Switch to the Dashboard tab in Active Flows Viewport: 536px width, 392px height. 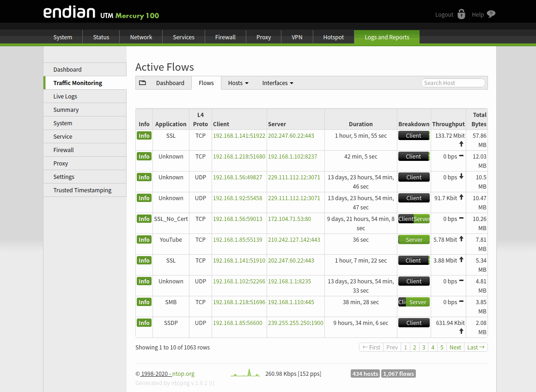click(x=170, y=83)
